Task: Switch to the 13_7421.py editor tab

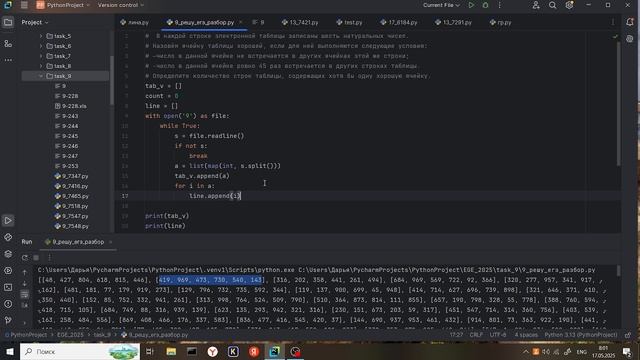Action: 300,22
